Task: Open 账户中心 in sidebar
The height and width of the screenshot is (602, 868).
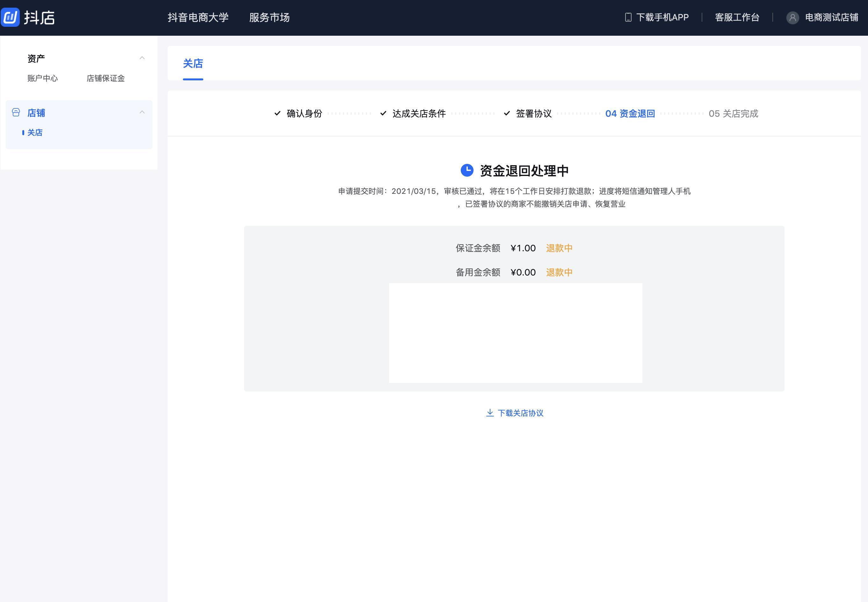Action: [x=43, y=78]
